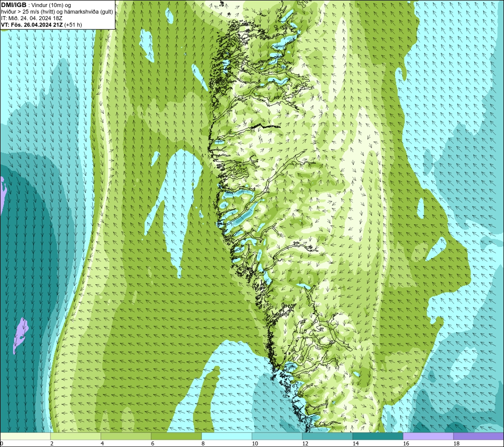Click the '(+51 h)' forecast offset text
504x447 pixels.
[x=73, y=25]
